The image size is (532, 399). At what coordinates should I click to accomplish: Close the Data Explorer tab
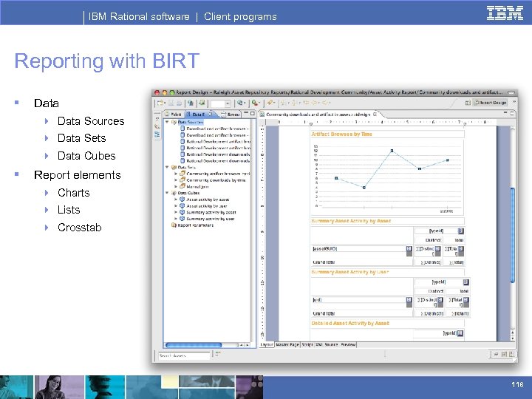[x=211, y=114]
